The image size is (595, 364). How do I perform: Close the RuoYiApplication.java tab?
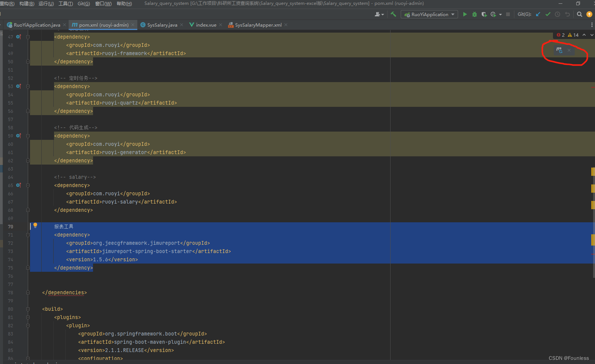[x=65, y=25]
